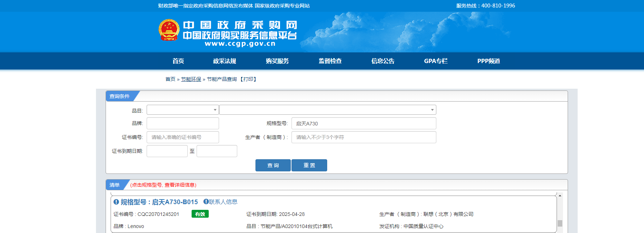
Task: Click the 查询条件 panel header tab
Action: 120,96
